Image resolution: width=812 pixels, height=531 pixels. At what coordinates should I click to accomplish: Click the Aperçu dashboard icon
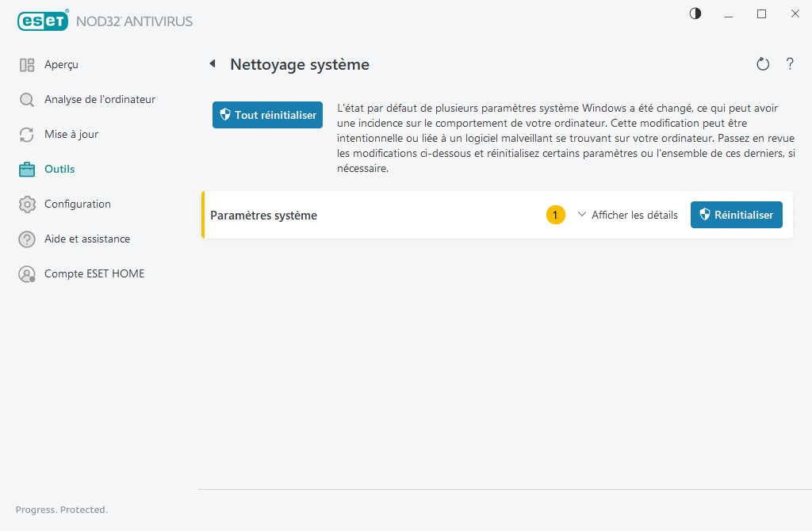(x=26, y=64)
